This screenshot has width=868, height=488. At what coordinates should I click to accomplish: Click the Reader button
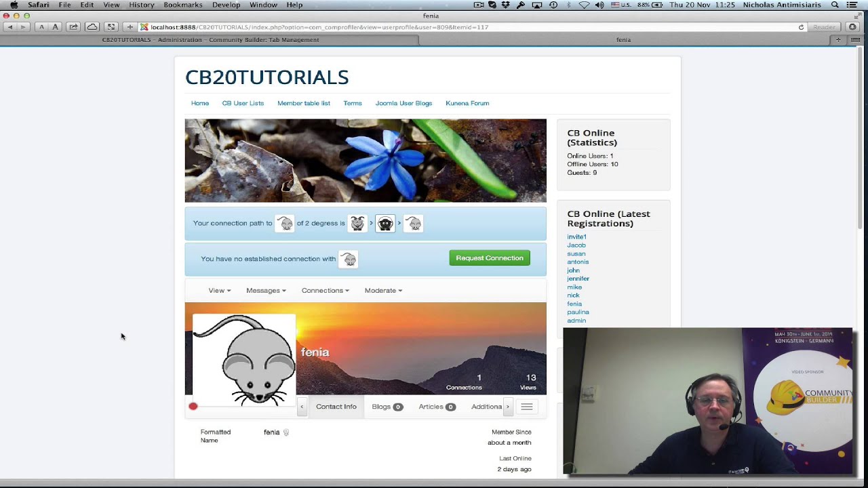click(x=824, y=27)
